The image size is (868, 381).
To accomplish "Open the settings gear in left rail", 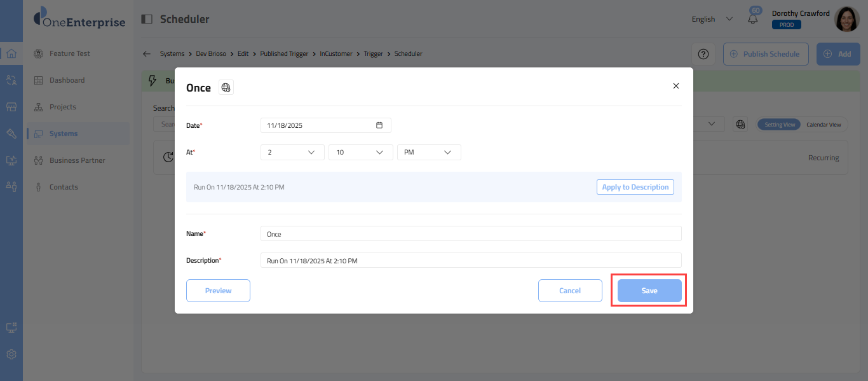I will click(11, 354).
